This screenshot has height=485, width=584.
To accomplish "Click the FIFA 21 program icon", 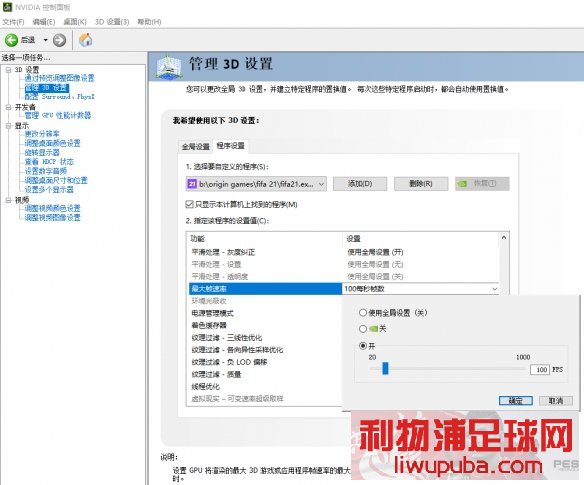I will click(x=192, y=184).
